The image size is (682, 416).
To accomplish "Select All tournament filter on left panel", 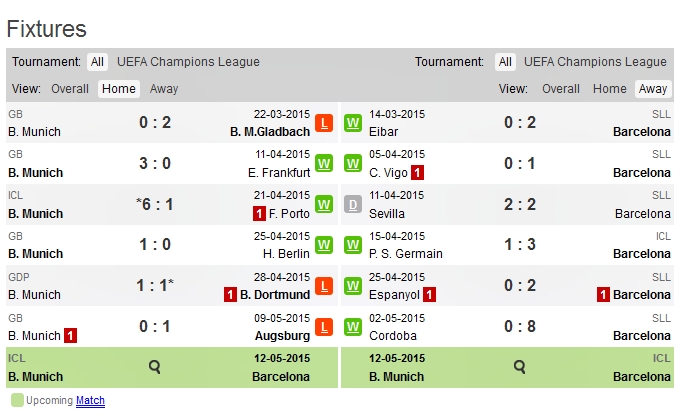I will pyautogui.click(x=97, y=62).
